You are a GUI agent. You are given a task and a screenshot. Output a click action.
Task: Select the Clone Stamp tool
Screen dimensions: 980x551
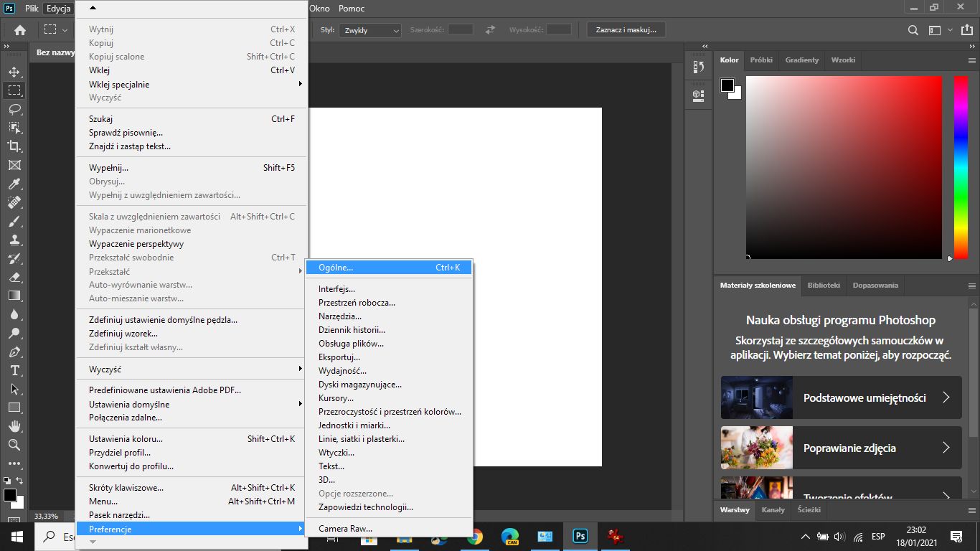pos(14,240)
